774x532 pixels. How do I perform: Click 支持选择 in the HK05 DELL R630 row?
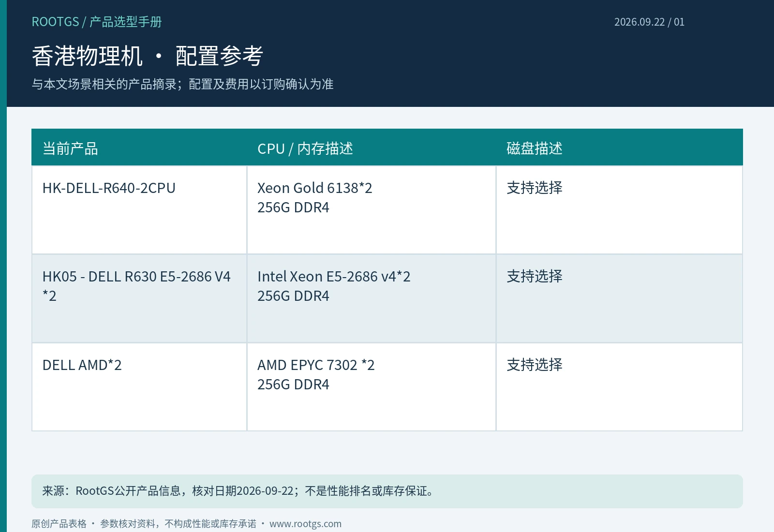(x=535, y=276)
